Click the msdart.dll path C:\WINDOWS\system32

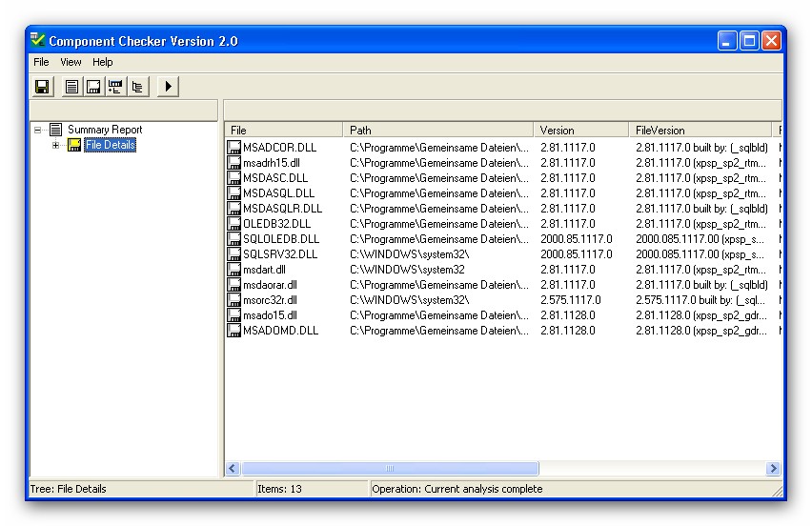pos(407,270)
